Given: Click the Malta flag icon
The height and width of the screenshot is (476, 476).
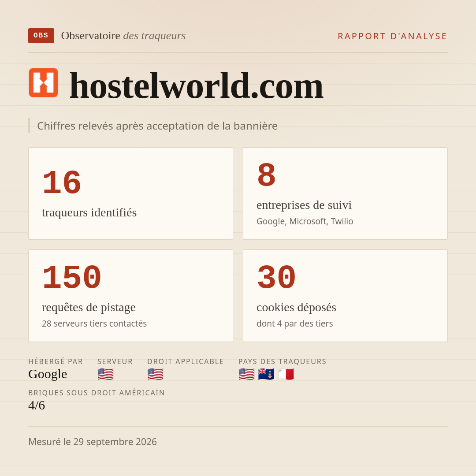Looking at the screenshot, I should point(286,374).
